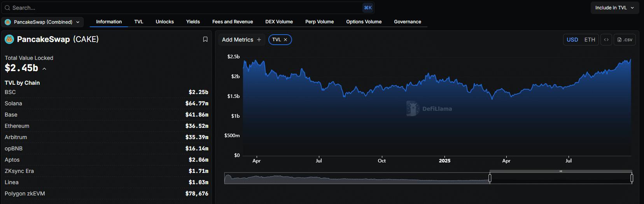This screenshot has height=204, width=644.
Task: Click the embed code icon button
Action: (606, 40)
